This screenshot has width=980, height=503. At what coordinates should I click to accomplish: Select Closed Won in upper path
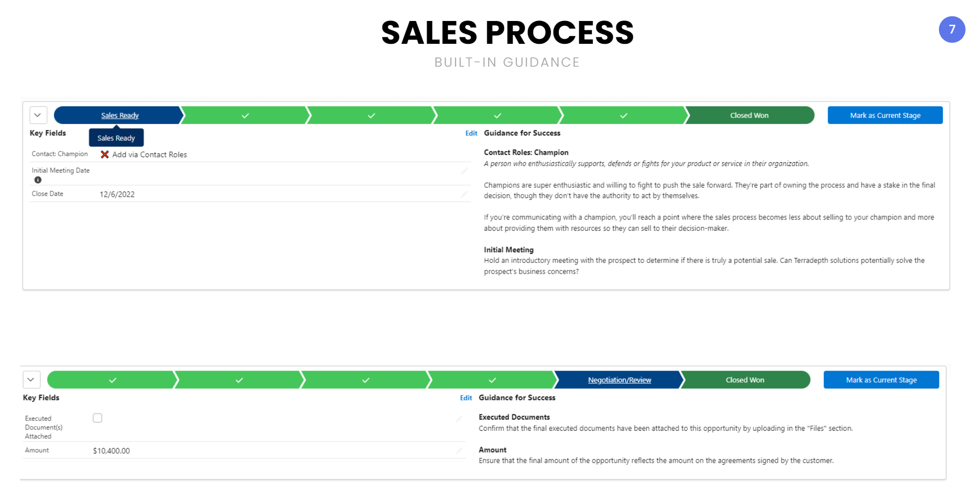pos(749,115)
